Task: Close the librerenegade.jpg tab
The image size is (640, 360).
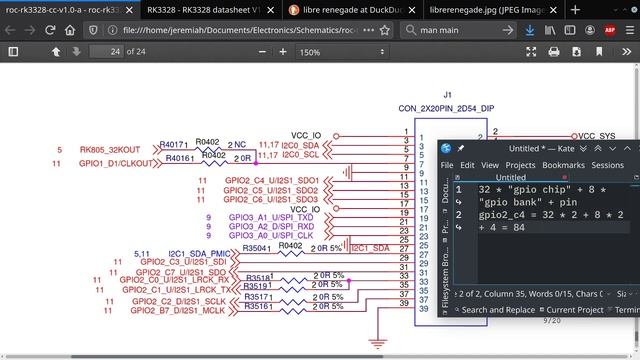Action: [553, 10]
